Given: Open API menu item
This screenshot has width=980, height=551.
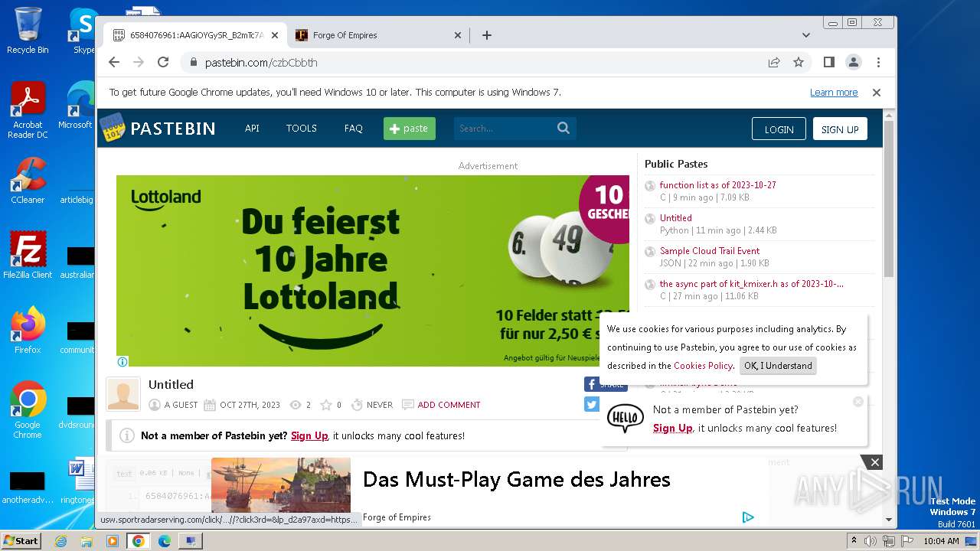Looking at the screenshot, I should [x=252, y=129].
